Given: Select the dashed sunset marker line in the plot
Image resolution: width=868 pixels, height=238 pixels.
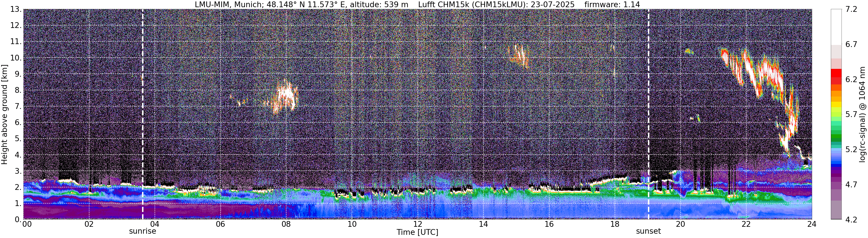Looking at the screenshot, I should (648, 114).
